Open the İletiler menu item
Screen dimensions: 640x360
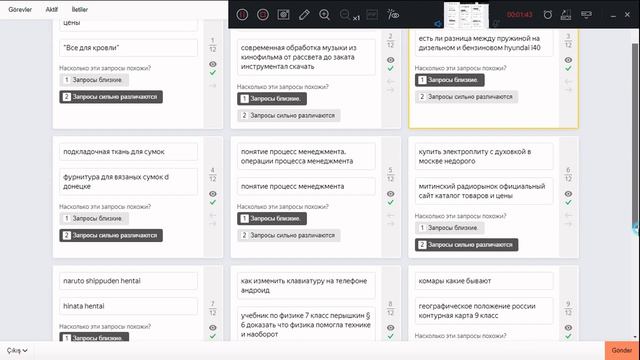click(x=80, y=9)
